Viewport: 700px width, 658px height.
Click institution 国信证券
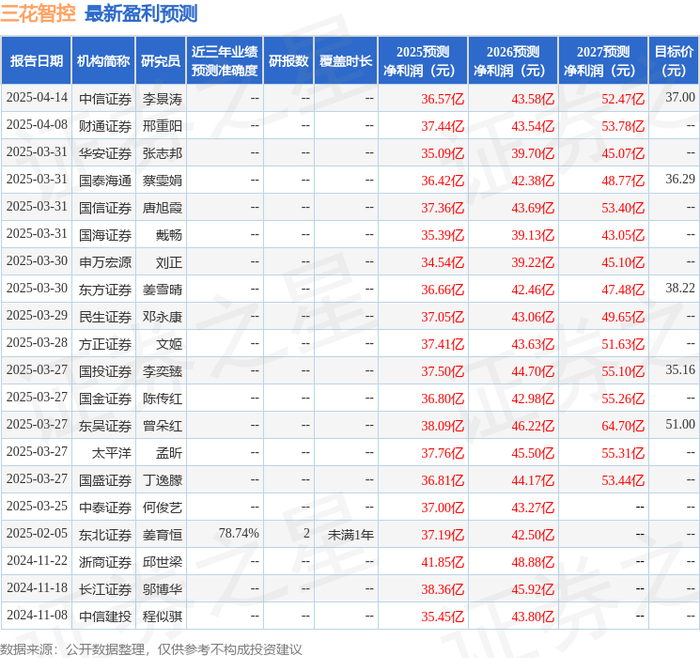point(105,208)
